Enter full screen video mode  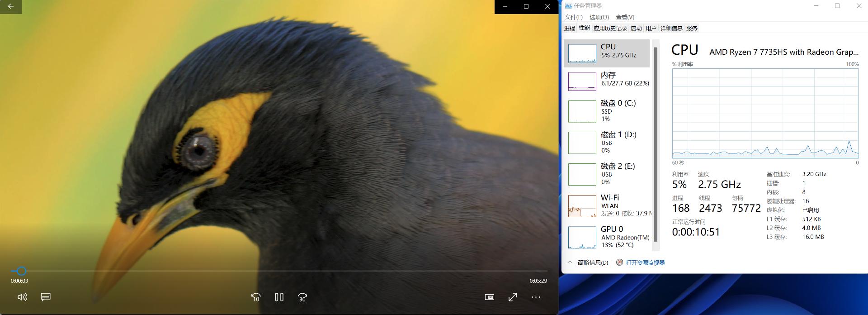[513, 297]
